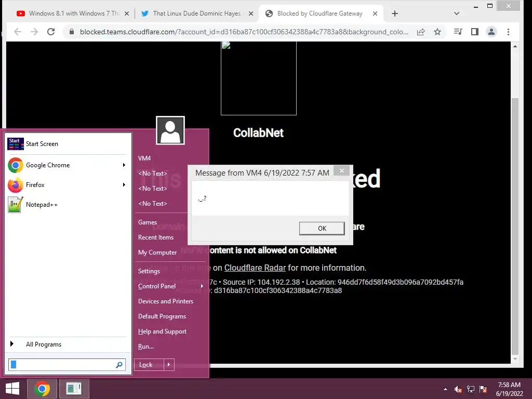532x399 pixels.
Task: Close the YouTube Windows 8.1 tab
Action: pyautogui.click(x=127, y=14)
